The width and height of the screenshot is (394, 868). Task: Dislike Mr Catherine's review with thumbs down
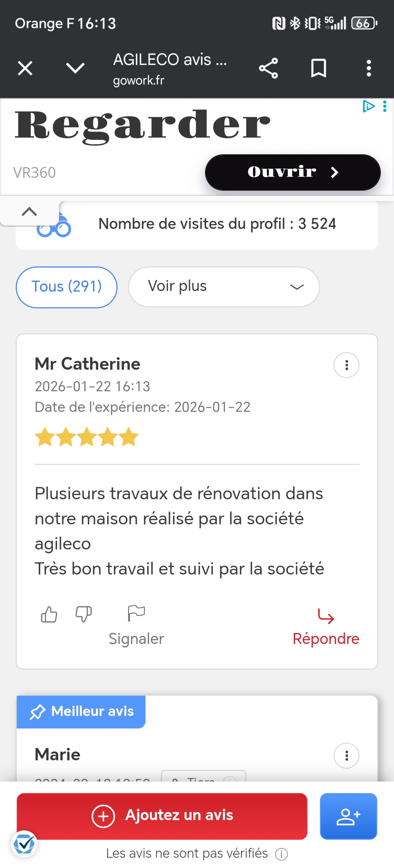point(83,614)
